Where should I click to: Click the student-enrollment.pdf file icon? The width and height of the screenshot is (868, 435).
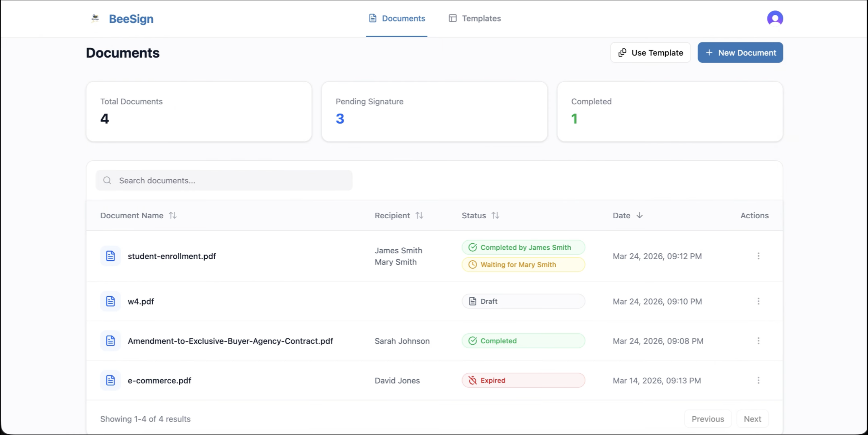111,256
